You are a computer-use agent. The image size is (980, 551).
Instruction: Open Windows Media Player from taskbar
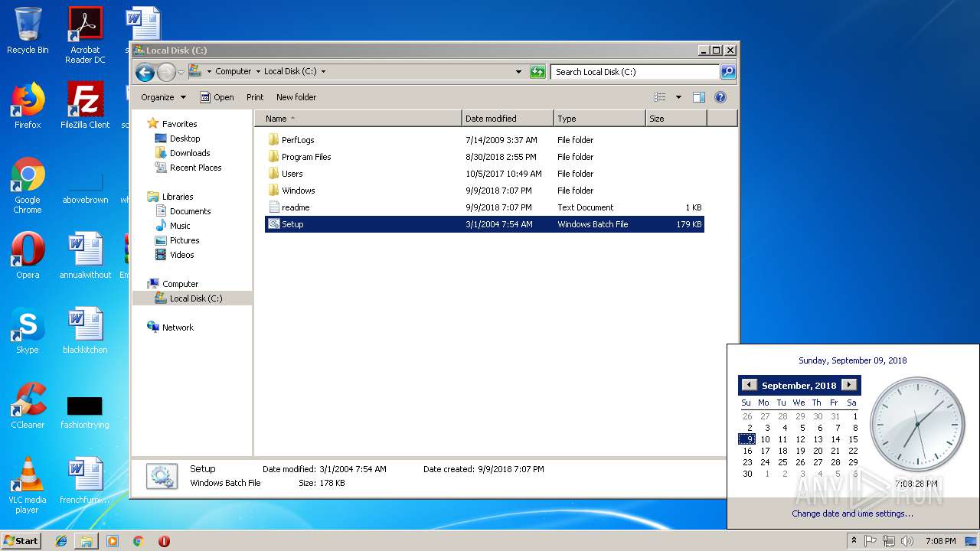point(113,541)
